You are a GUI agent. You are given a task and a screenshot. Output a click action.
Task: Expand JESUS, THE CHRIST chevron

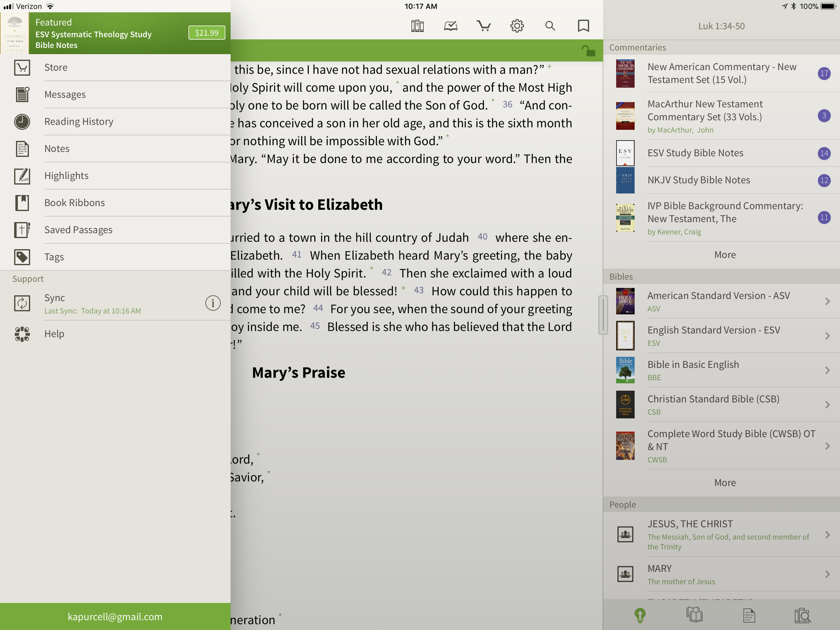[x=828, y=535]
